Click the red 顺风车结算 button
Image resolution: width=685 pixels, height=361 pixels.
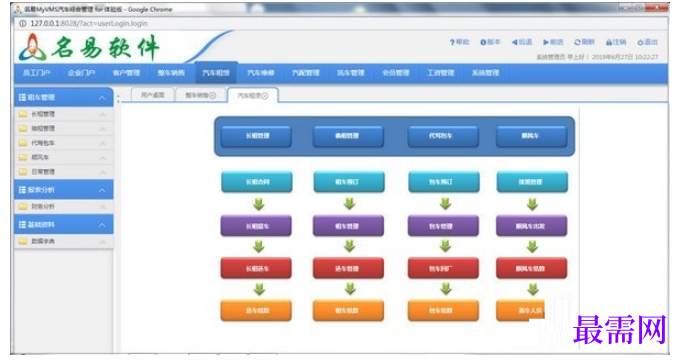532,268
